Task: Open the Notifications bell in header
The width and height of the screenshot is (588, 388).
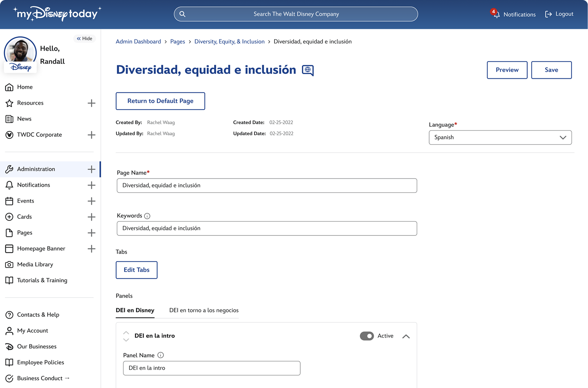Action: 496,14
